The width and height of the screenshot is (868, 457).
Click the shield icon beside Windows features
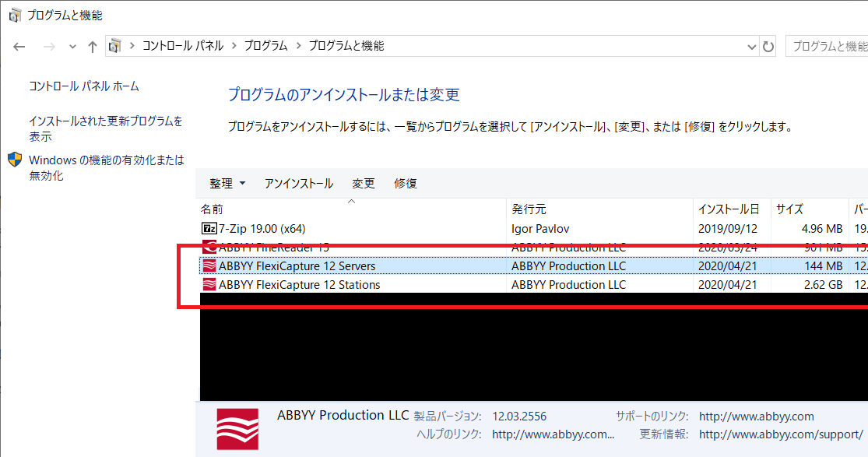tap(15, 160)
